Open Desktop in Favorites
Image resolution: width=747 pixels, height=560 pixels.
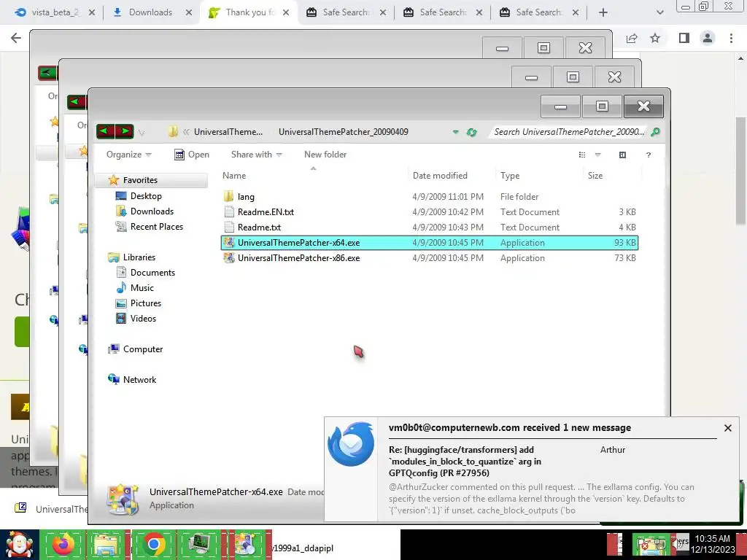[146, 195]
